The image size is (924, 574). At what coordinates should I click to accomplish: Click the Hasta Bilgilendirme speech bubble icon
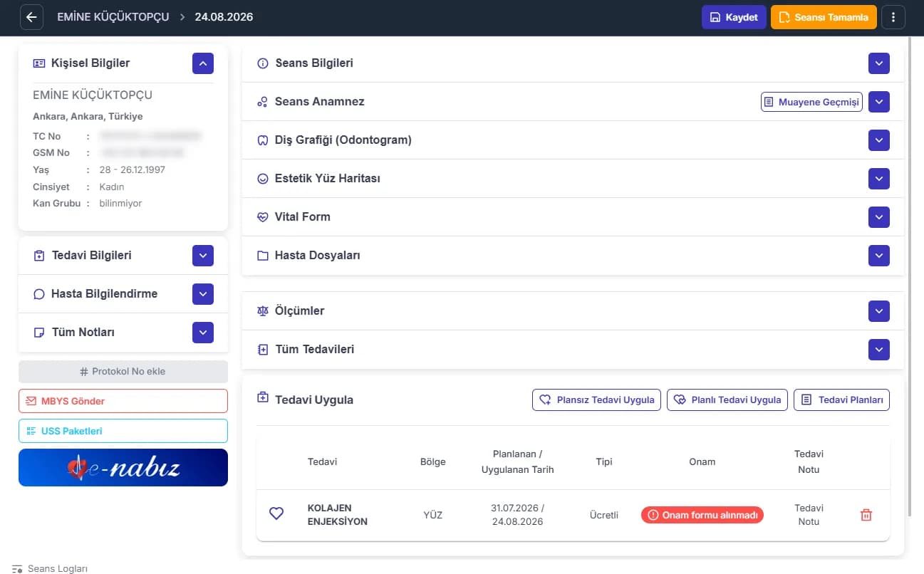point(39,294)
